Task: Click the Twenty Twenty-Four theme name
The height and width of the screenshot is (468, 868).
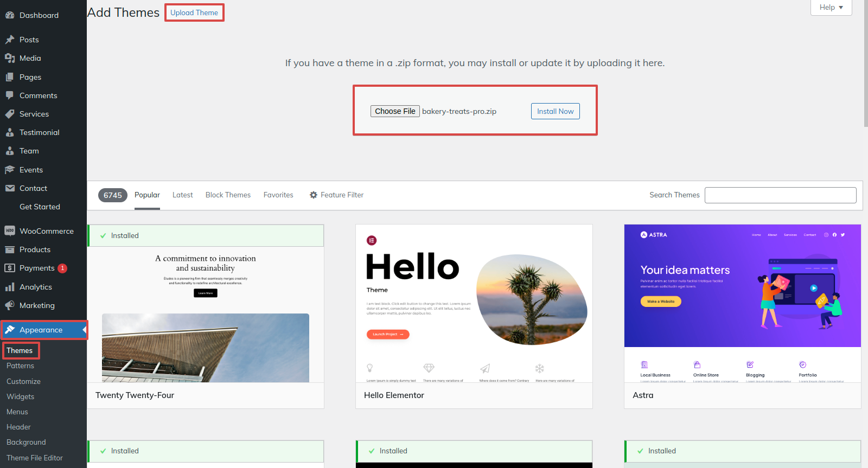Action: point(135,395)
